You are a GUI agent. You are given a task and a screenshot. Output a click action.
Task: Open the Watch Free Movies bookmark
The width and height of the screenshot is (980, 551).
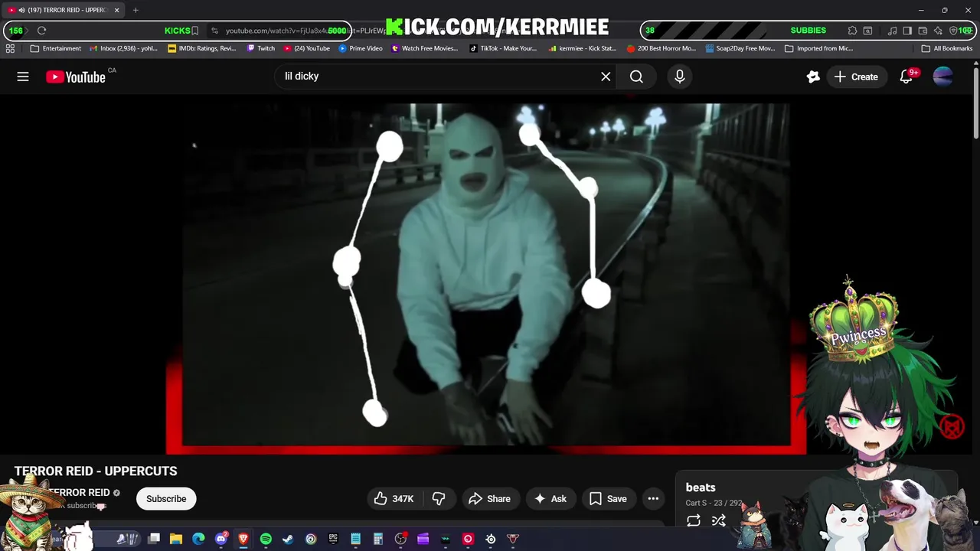pos(425,48)
